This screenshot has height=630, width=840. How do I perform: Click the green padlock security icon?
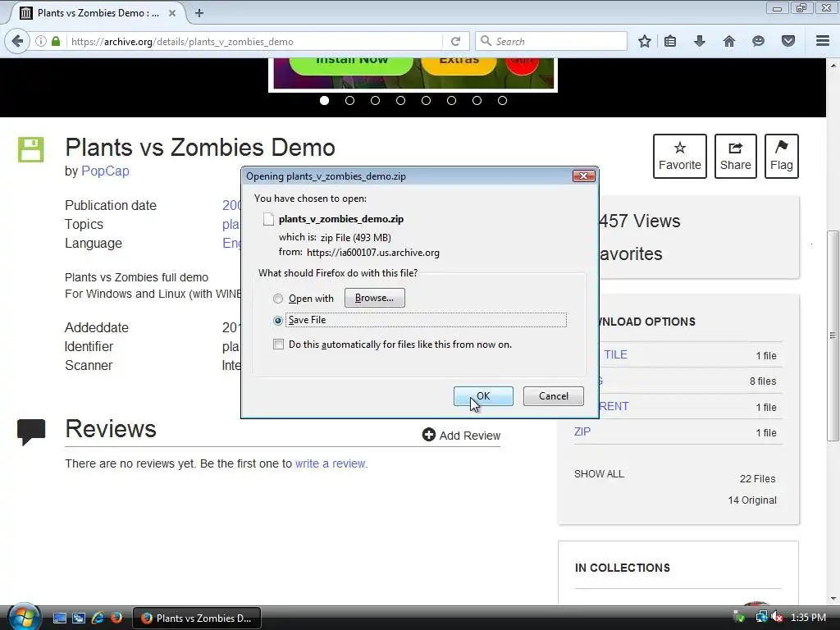(x=56, y=41)
